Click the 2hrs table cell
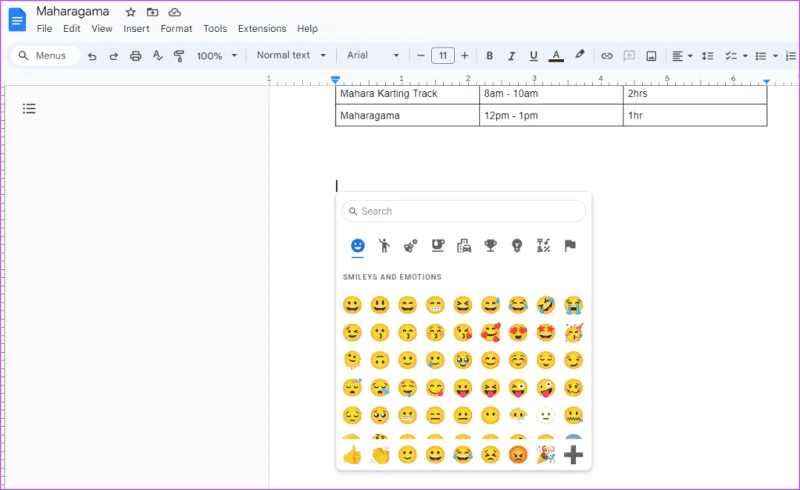The image size is (800, 490). pos(695,94)
